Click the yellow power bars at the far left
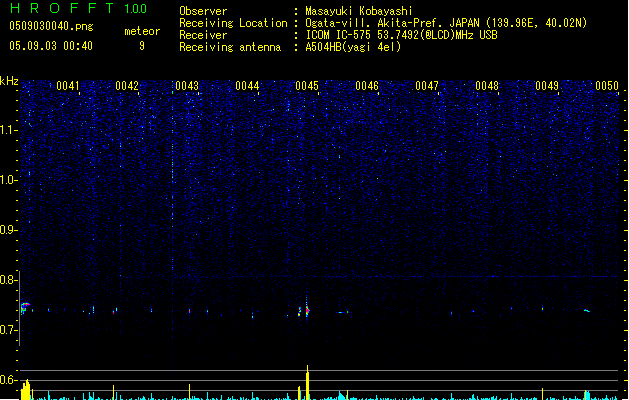This screenshot has width=629, height=400. pos(26,390)
